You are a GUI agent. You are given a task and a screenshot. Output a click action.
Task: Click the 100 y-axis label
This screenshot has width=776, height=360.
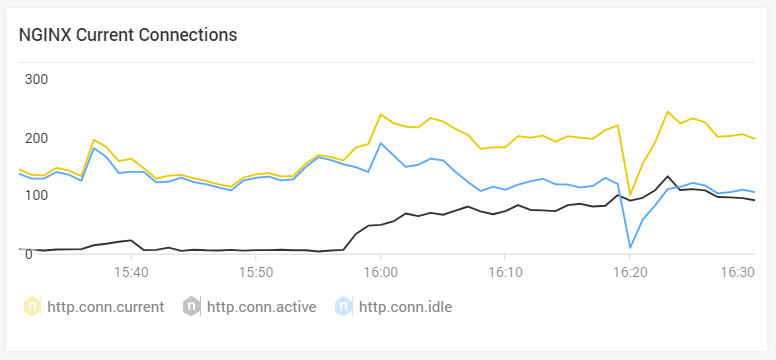click(x=36, y=196)
